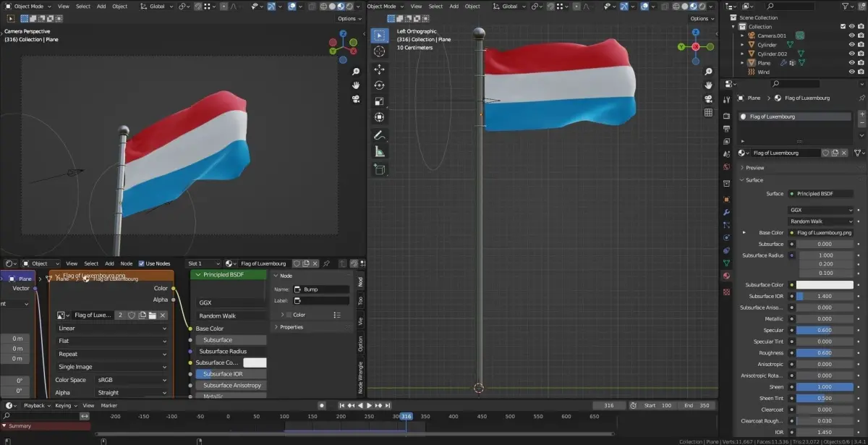Open the Physics properties tab
This screenshot has width=868, height=445.
[x=726, y=237]
